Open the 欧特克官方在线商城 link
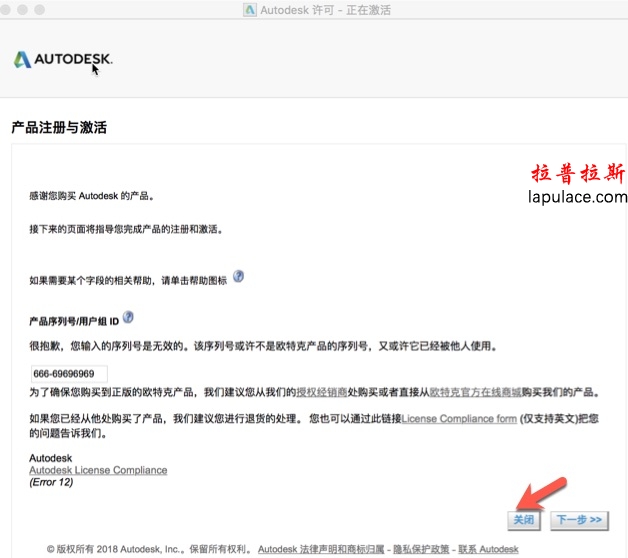 coord(475,392)
